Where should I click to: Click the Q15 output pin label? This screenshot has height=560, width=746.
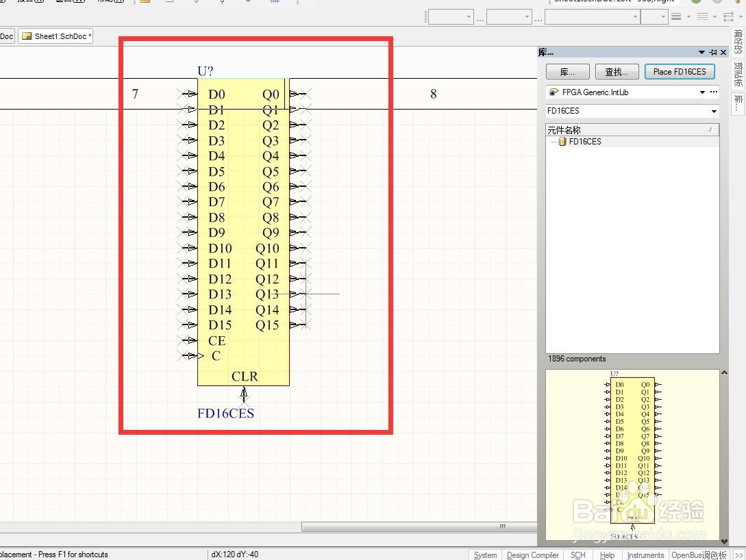[267, 326]
